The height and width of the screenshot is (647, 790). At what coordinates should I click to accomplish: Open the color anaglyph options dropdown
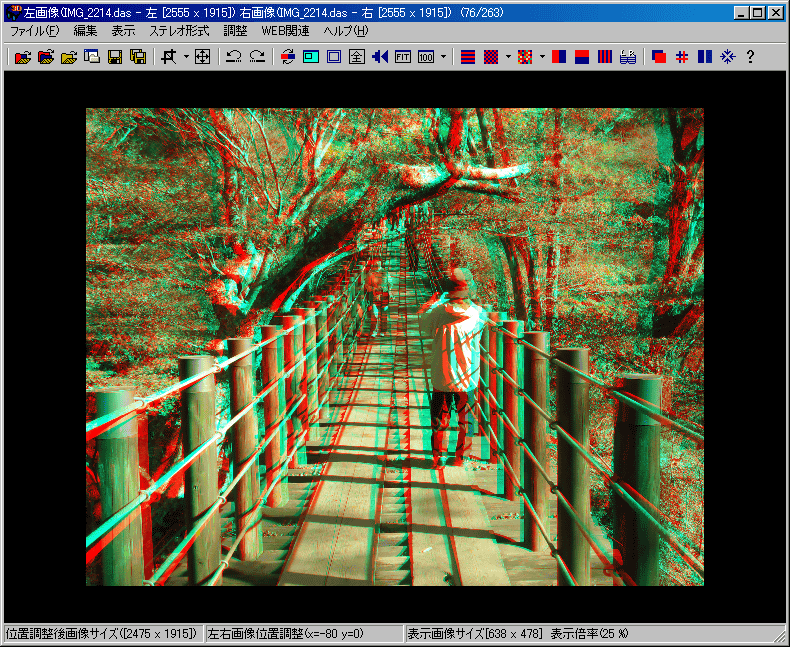pyautogui.click(x=542, y=57)
